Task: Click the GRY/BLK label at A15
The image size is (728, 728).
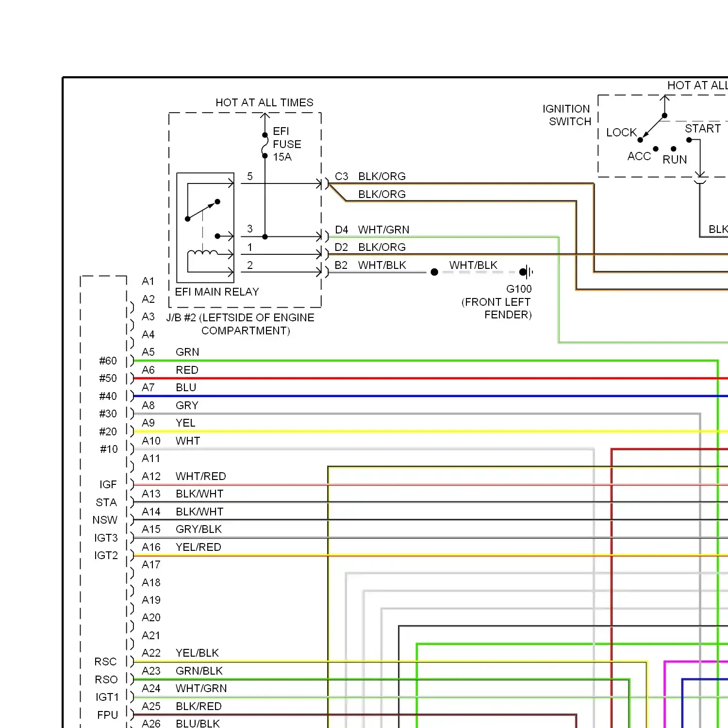Action: coord(199,529)
